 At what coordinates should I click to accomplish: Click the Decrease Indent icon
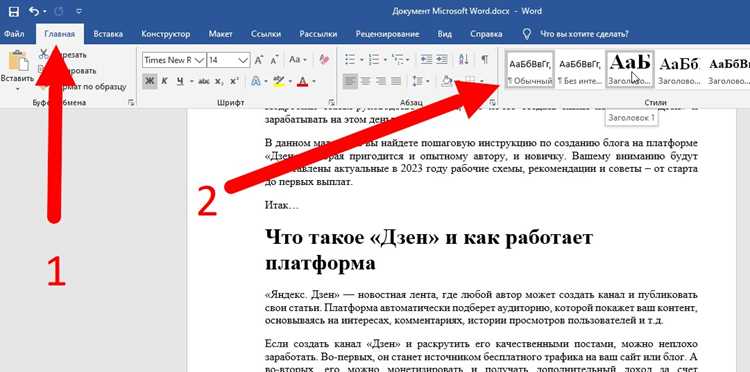[x=426, y=60]
